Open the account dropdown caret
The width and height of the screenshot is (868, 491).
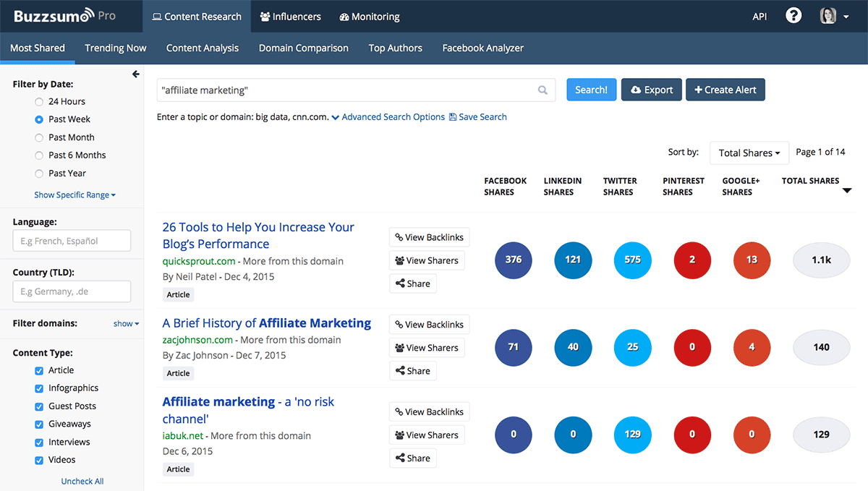(x=846, y=17)
